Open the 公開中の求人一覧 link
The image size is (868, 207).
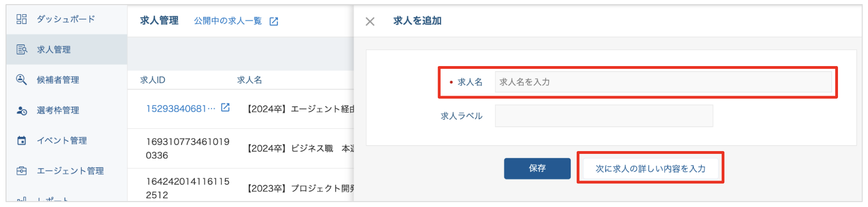(x=228, y=21)
